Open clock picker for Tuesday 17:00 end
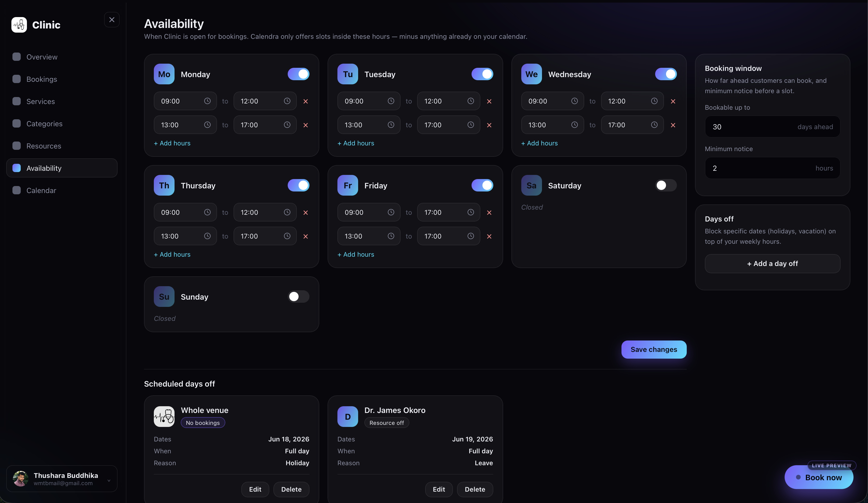This screenshot has height=503, width=868. (x=471, y=125)
